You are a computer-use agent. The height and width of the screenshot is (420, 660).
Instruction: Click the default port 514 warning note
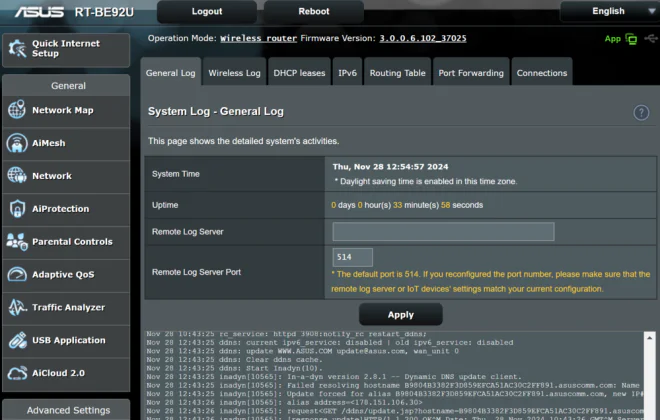[490, 282]
